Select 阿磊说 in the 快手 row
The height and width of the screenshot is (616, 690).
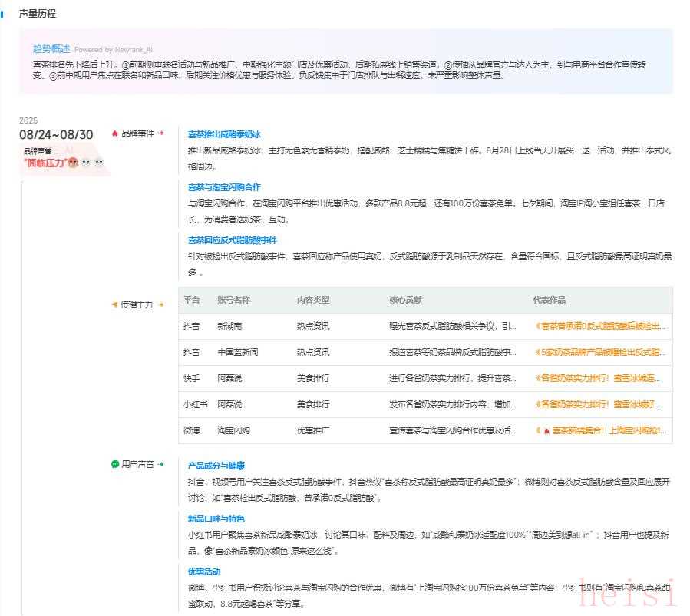(x=229, y=378)
